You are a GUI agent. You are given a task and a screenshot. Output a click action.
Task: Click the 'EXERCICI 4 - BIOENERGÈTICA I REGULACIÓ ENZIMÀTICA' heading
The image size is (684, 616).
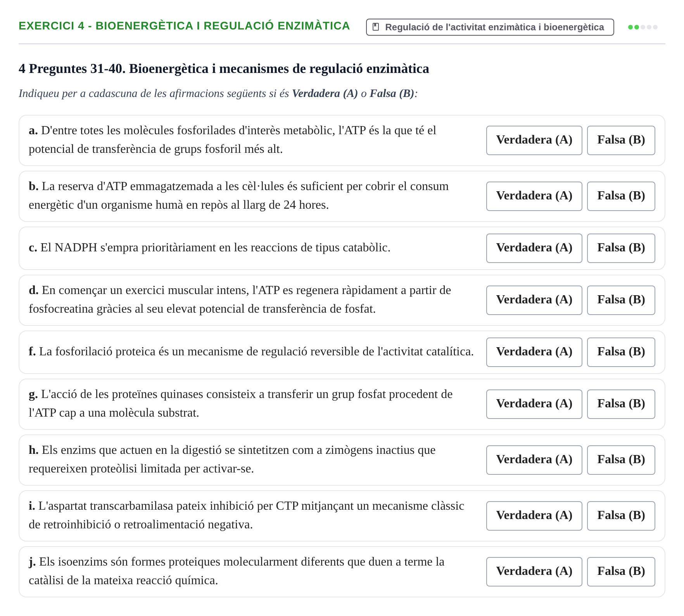pyautogui.click(x=184, y=26)
